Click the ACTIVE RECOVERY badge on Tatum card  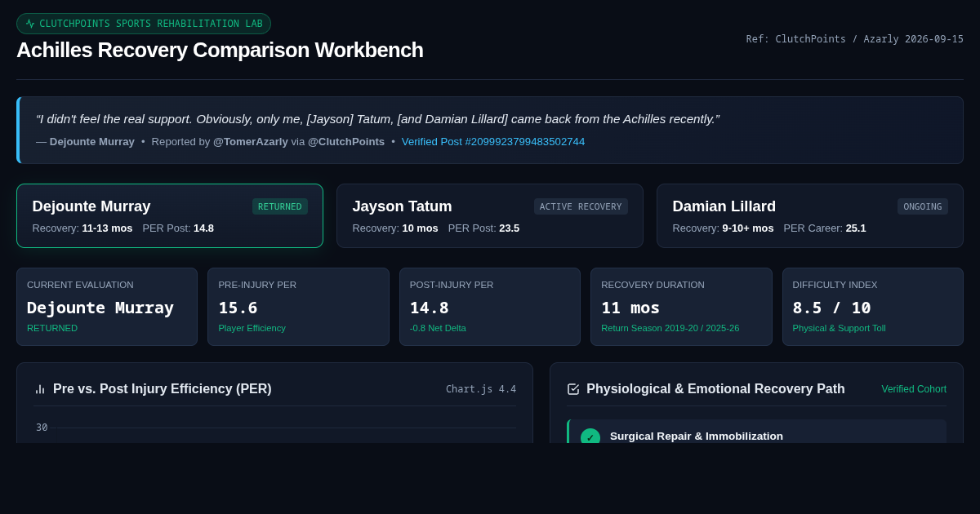pos(581,206)
